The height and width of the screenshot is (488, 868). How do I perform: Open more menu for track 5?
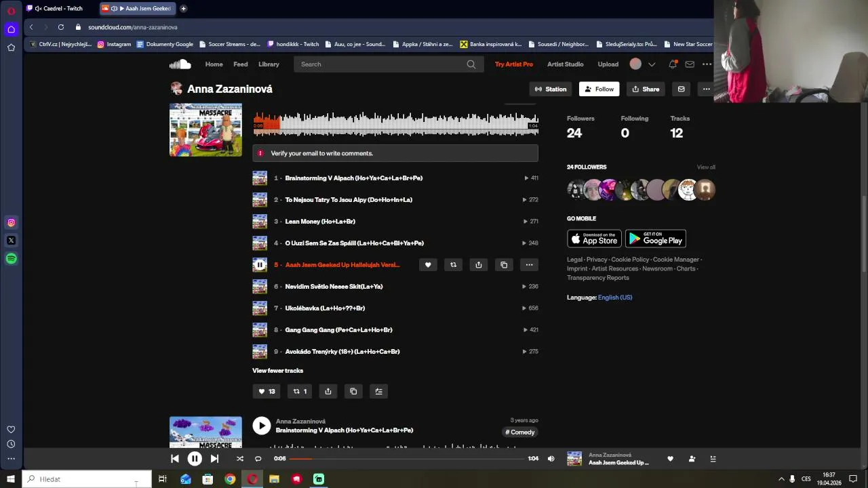[529, 265]
